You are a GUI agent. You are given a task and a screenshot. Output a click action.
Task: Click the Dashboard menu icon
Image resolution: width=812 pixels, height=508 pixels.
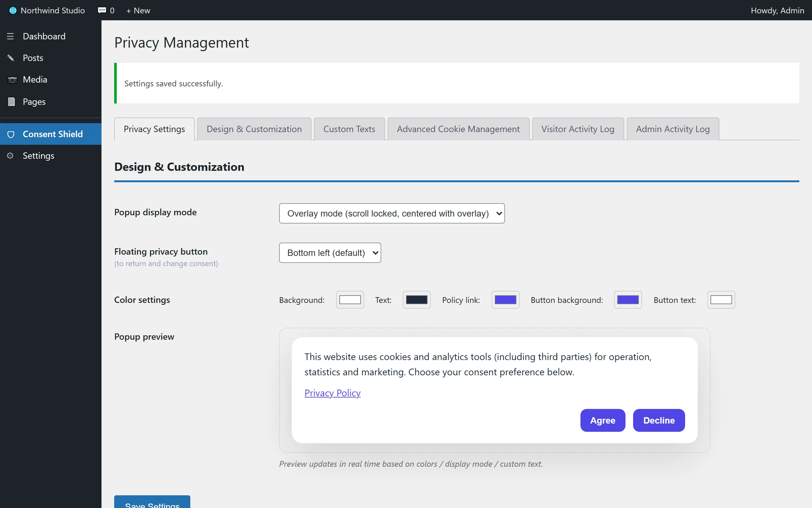tap(10, 36)
